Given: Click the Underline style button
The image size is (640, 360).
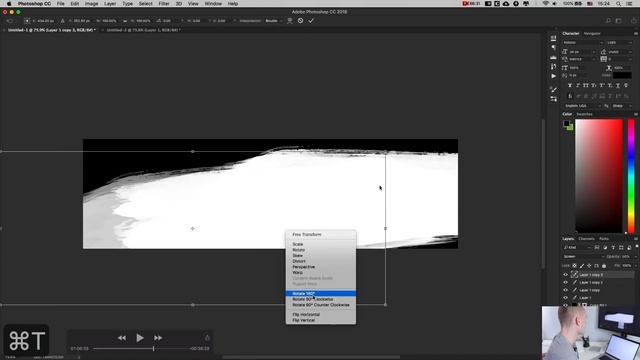Looking at the screenshot, I should coord(618,85).
